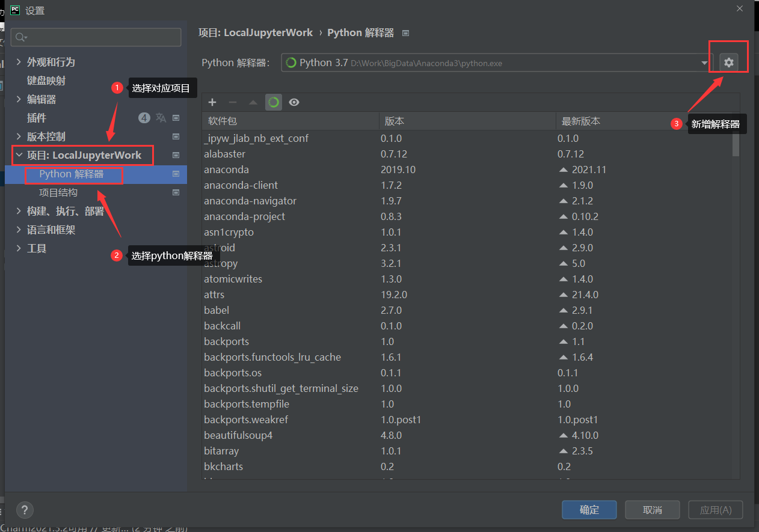The height and width of the screenshot is (532, 759).
Task: Select the alabaster package row
Action: click(x=467, y=154)
